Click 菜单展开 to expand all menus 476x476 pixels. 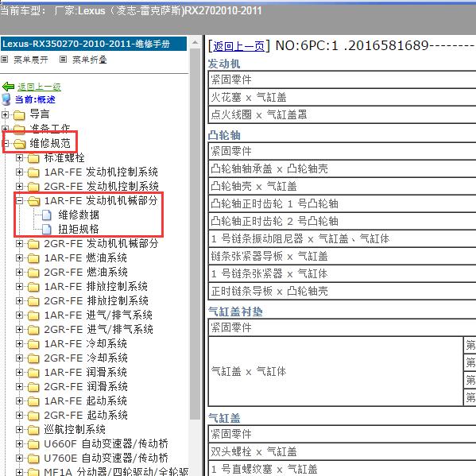[31, 60]
